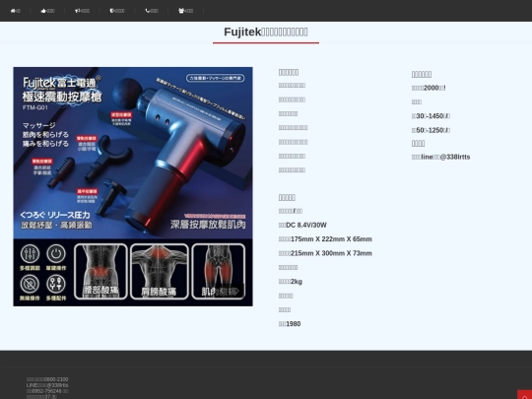Viewport: 532px width, 399px height.
Task: Open the gift icon nav item
Action: coord(185,11)
